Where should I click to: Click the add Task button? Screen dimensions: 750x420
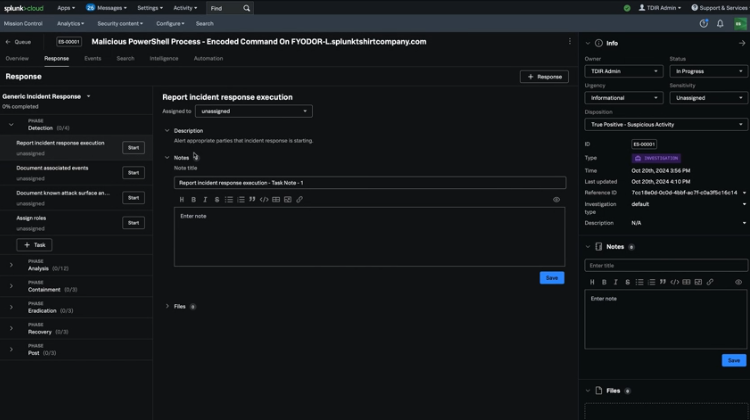[x=34, y=245]
